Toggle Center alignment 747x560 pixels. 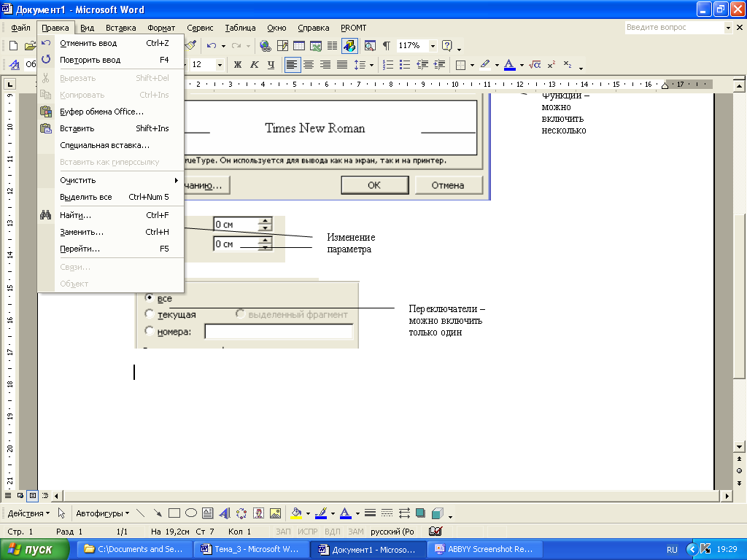309,64
